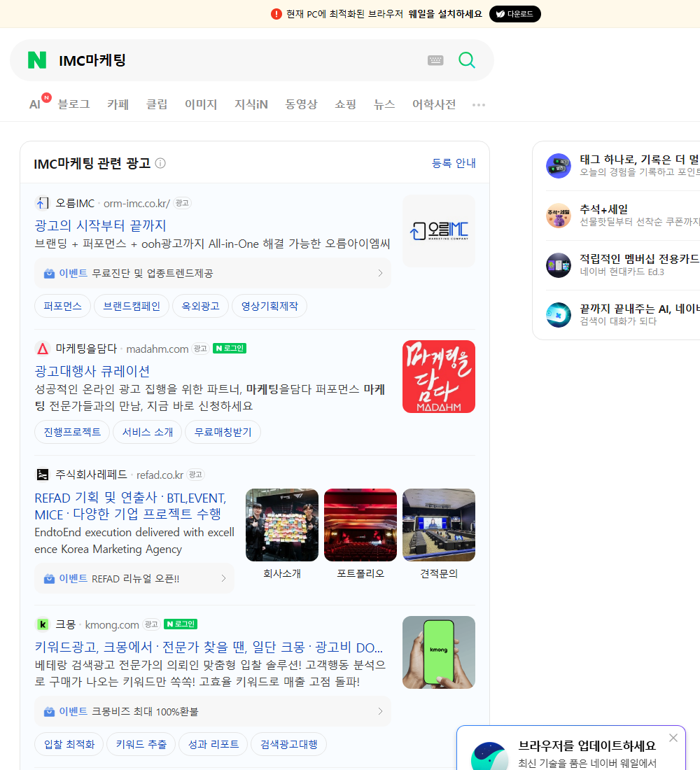
Task: Open the 클립 tab
Action: 157,104
